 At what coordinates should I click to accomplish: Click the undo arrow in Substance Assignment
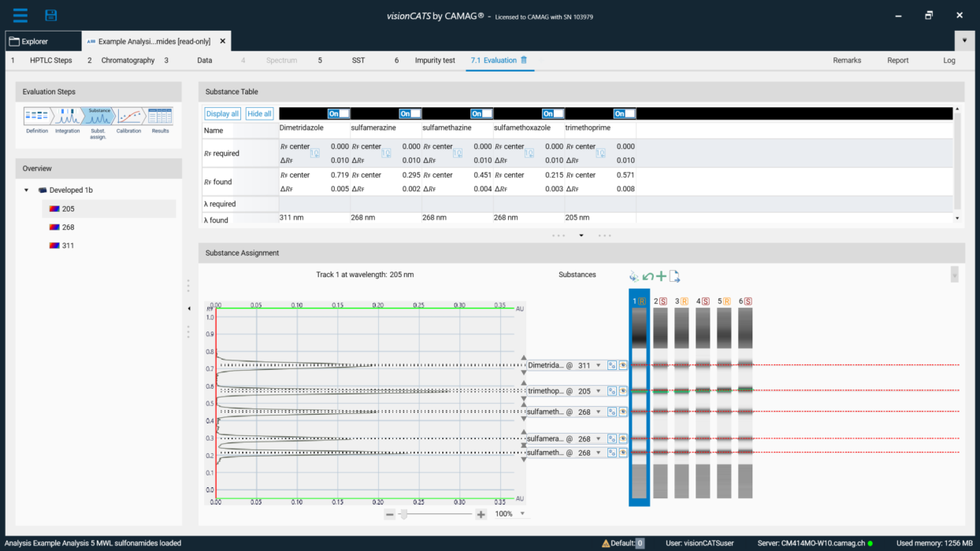(x=647, y=275)
